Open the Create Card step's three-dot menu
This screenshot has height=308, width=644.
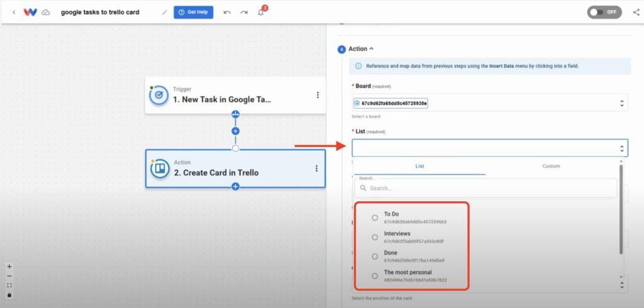point(316,168)
